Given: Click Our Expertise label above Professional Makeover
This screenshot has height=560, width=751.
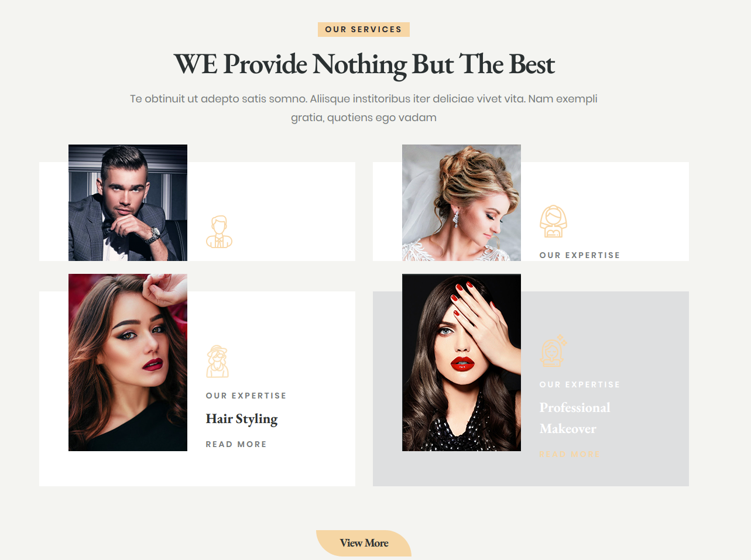Looking at the screenshot, I should tap(579, 384).
